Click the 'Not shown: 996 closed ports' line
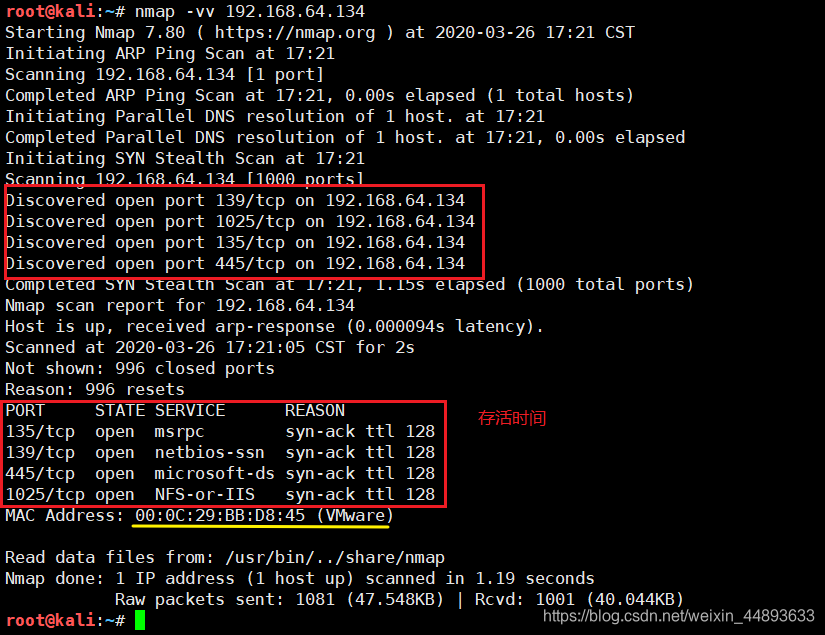Viewport: 825px width, 635px height. (140, 369)
